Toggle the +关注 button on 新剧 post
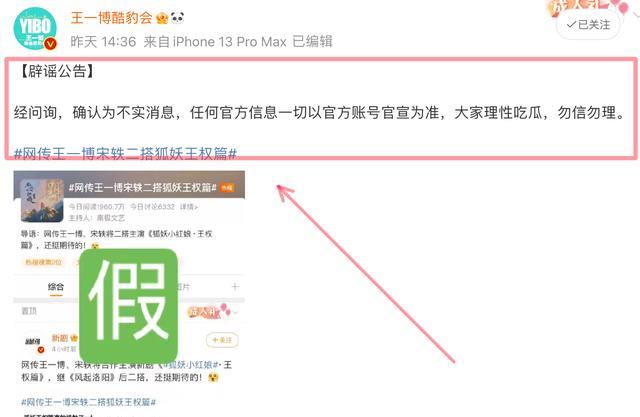The height and width of the screenshot is (417, 640). click(222, 340)
